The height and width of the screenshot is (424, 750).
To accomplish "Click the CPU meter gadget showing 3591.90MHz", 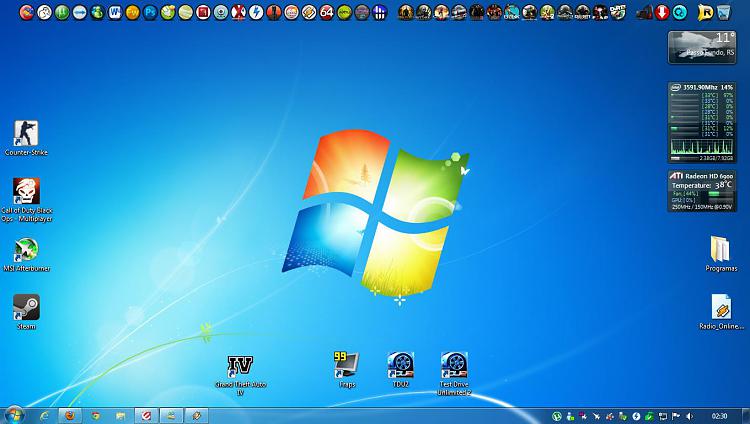I will point(702,122).
